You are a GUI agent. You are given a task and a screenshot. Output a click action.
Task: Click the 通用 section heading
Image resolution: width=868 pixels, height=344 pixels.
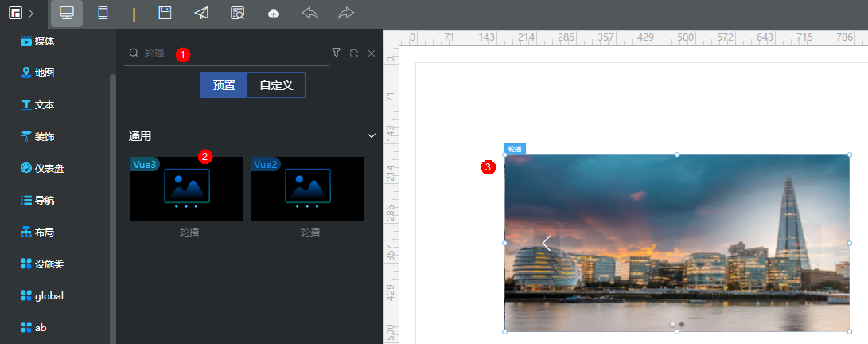click(x=140, y=136)
